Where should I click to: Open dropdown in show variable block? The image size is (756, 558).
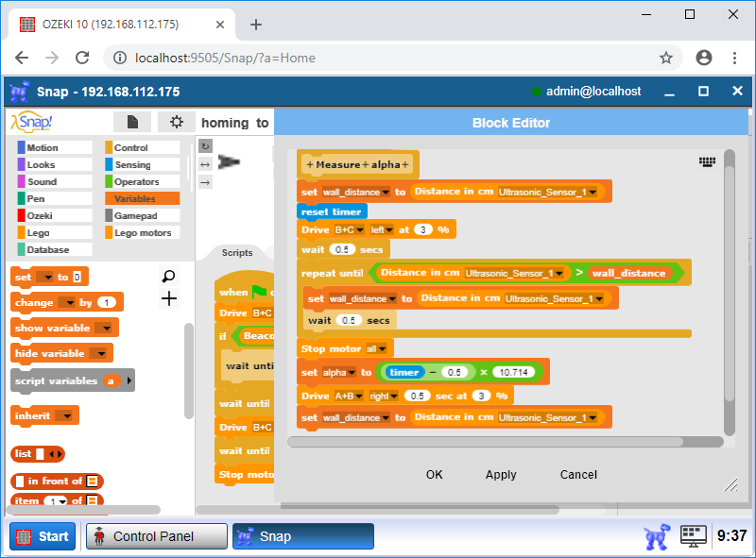[106, 329]
